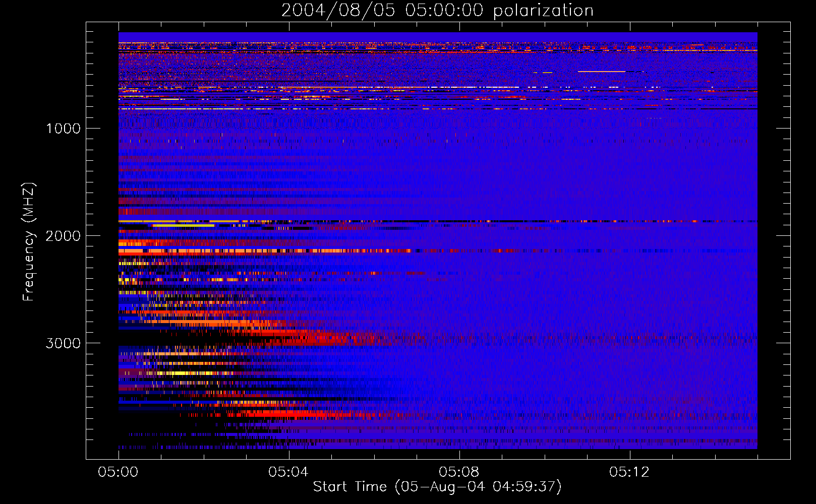This screenshot has width=816, height=504.
Task: Click the 05:00 time axis label
Action: [118, 472]
